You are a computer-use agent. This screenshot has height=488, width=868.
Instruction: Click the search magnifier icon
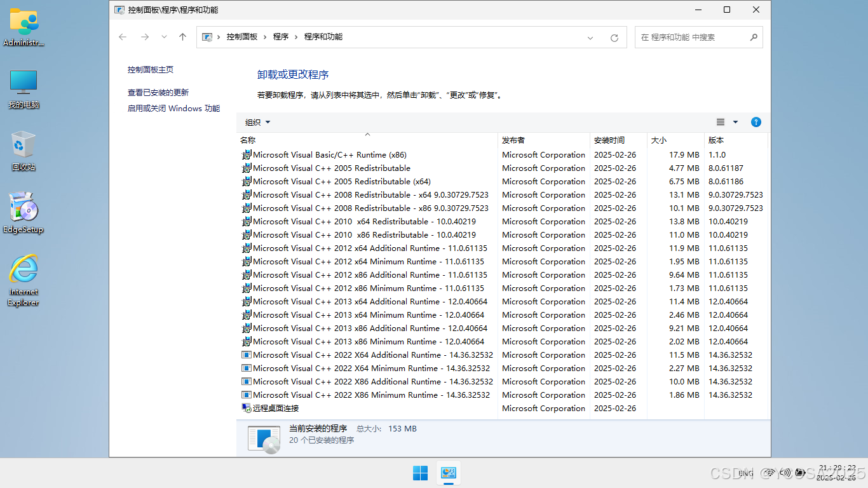click(x=754, y=37)
